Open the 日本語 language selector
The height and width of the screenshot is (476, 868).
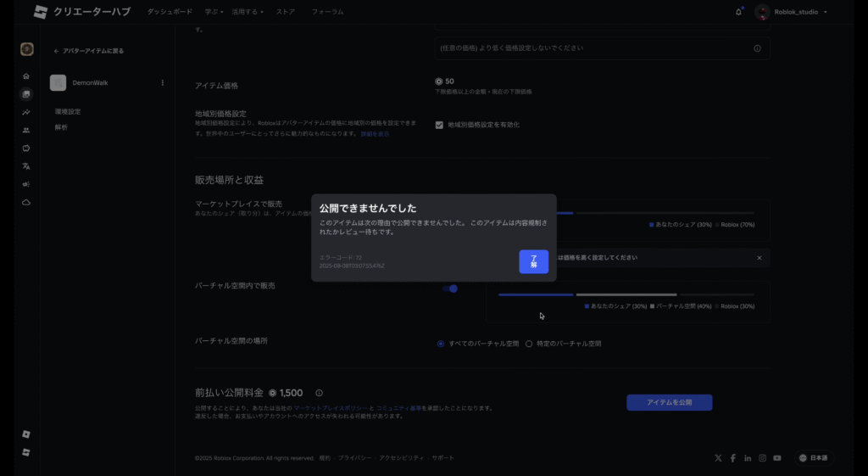814,457
